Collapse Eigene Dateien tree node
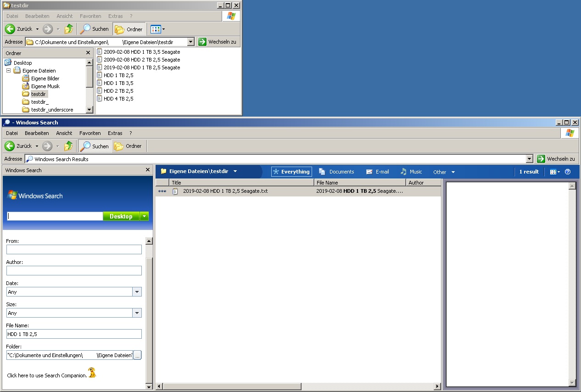Screen dimensions: 581x392 pyautogui.click(x=8, y=71)
